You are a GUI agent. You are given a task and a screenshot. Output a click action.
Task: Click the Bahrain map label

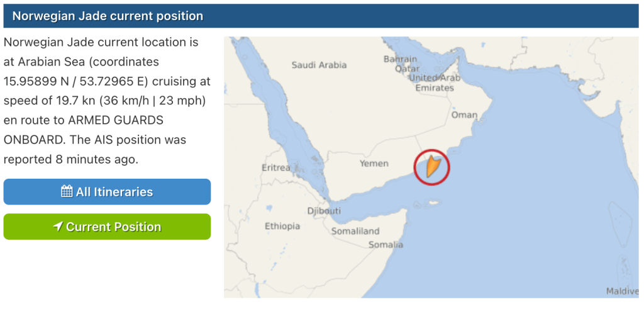coord(400,59)
